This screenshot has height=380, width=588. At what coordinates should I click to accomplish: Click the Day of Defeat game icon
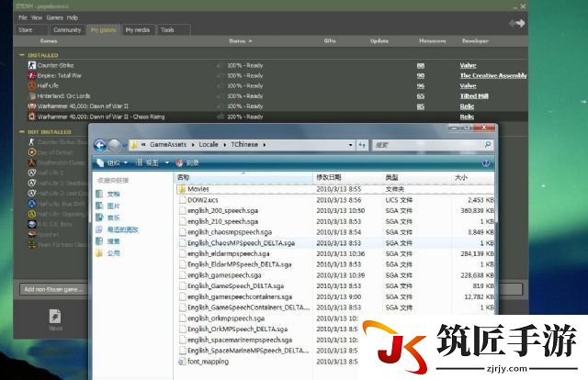[x=32, y=152]
